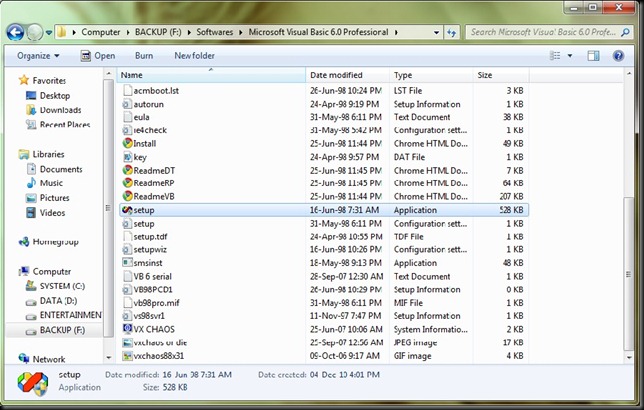Image resolution: width=644 pixels, height=410 pixels.
Task: Toggle the preview pane icon
Action: pos(593,55)
